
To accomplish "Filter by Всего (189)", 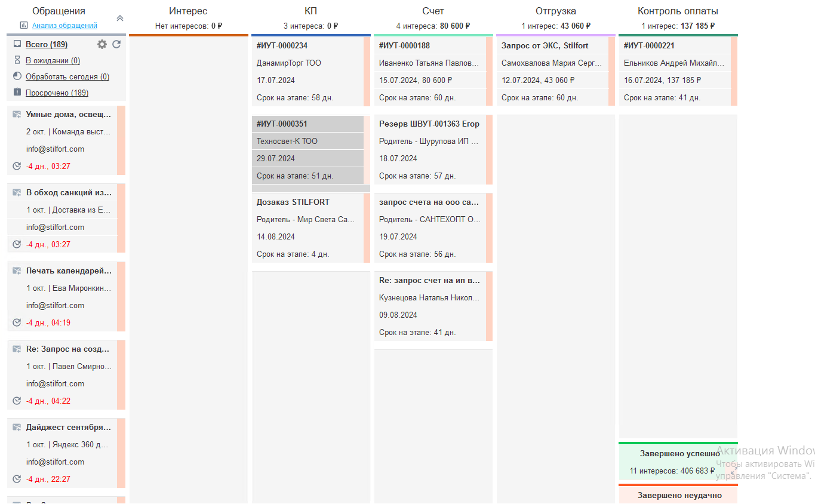I will pos(47,45).
